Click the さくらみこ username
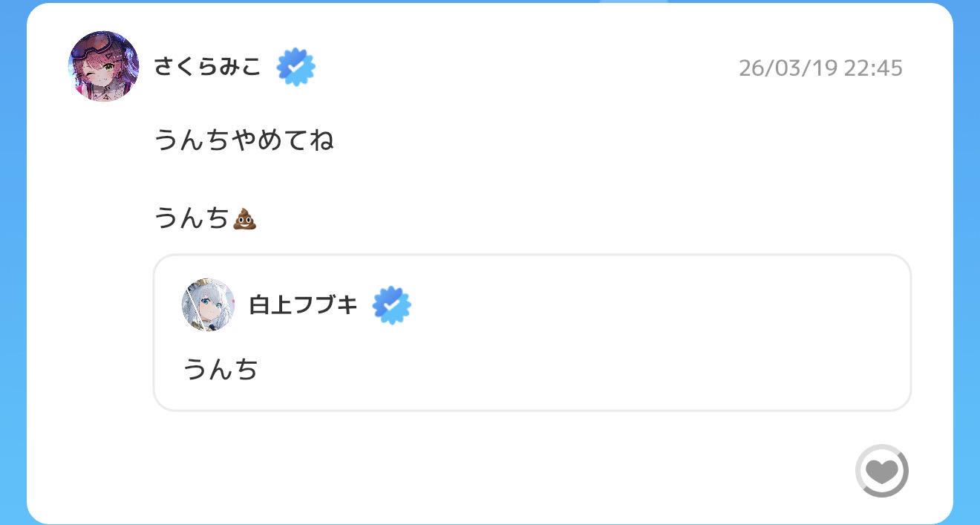Screen dimensions: 980x525 [x=208, y=67]
